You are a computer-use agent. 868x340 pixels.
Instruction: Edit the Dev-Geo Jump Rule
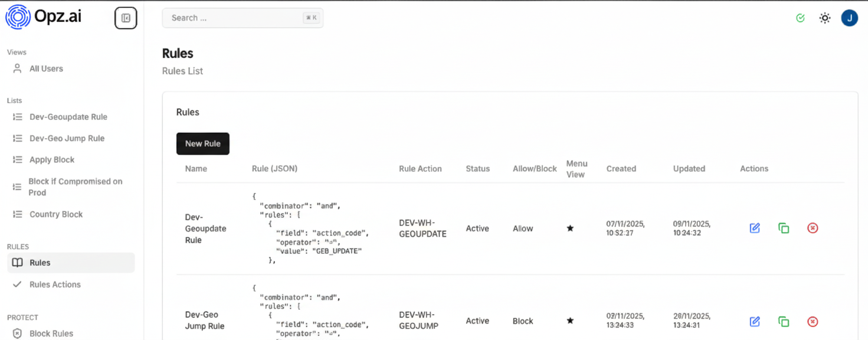coord(754,321)
